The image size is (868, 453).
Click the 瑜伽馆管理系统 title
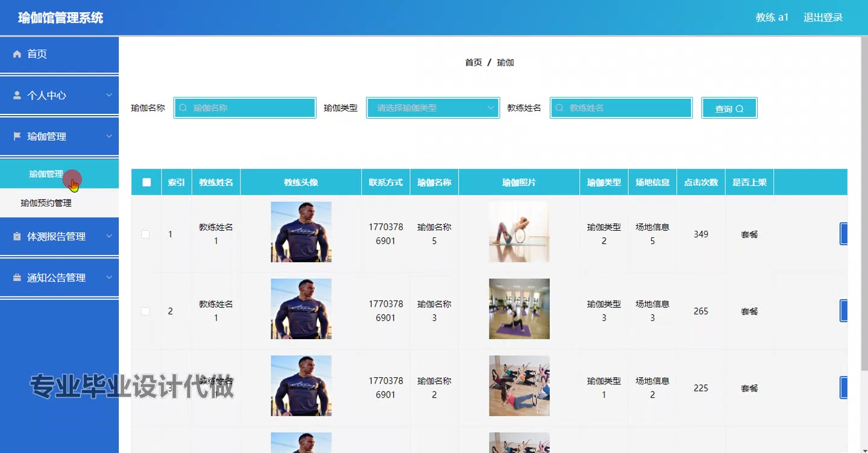coord(61,17)
